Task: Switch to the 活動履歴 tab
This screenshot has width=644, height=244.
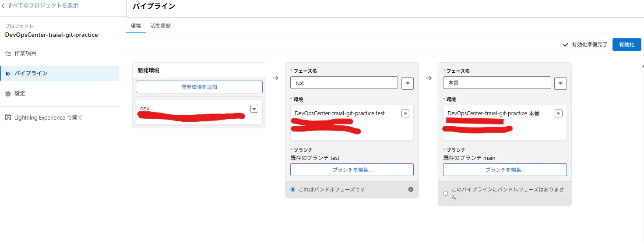Action: [x=161, y=26]
